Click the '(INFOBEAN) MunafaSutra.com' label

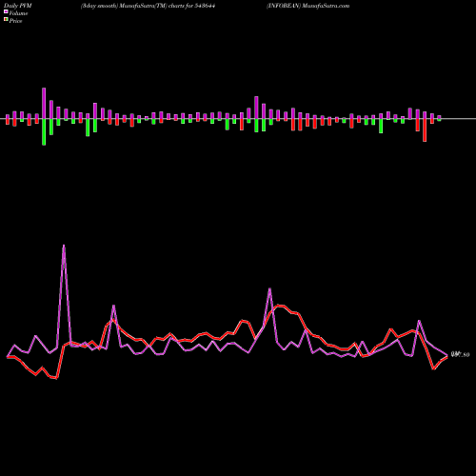(307, 6)
